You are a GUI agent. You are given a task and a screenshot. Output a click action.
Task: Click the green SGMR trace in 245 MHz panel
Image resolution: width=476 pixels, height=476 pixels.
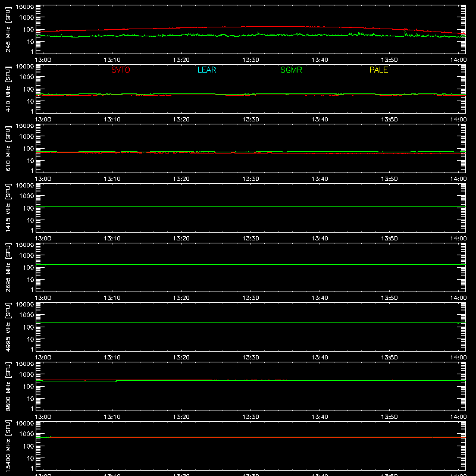(250, 35)
